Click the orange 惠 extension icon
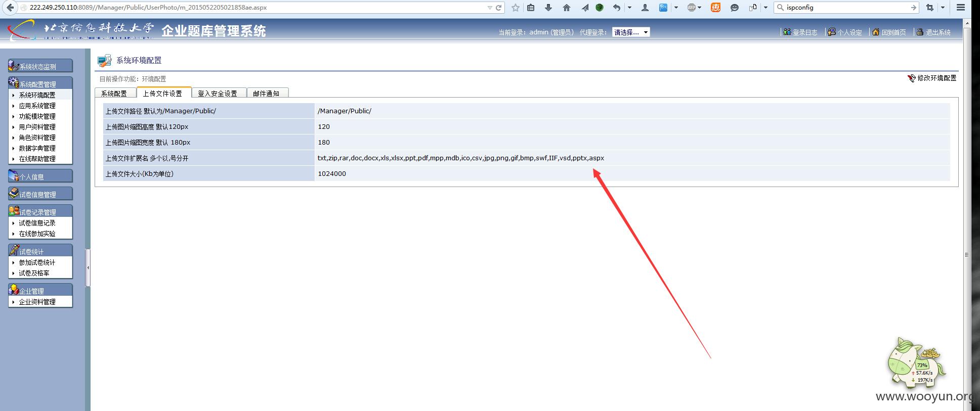The width and height of the screenshot is (980, 411). (x=715, y=8)
